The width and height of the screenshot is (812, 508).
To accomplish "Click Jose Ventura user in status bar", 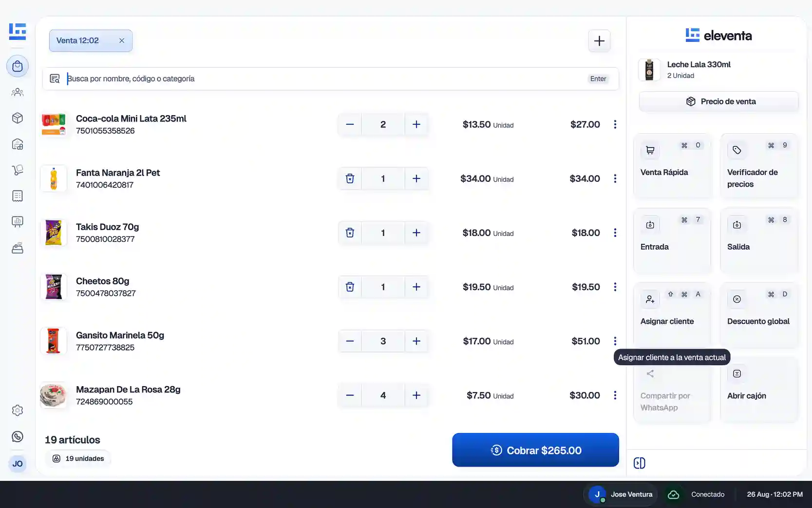I will (x=621, y=494).
